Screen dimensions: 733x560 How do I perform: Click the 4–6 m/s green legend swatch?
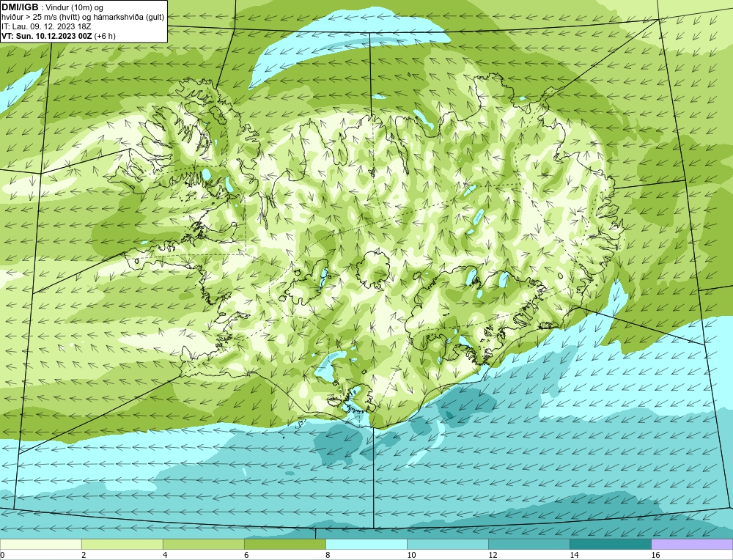(203, 545)
